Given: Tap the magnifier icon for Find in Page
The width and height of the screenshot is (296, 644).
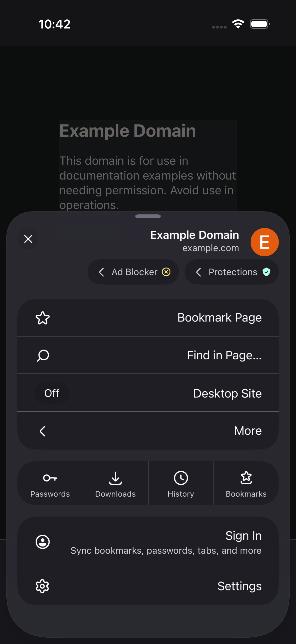Looking at the screenshot, I should coord(43,355).
